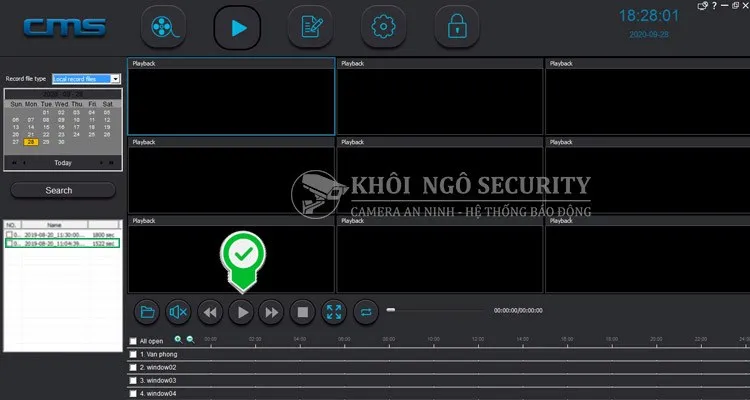Open the film reel live view module
This screenshot has height=400, width=750.
(x=163, y=27)
